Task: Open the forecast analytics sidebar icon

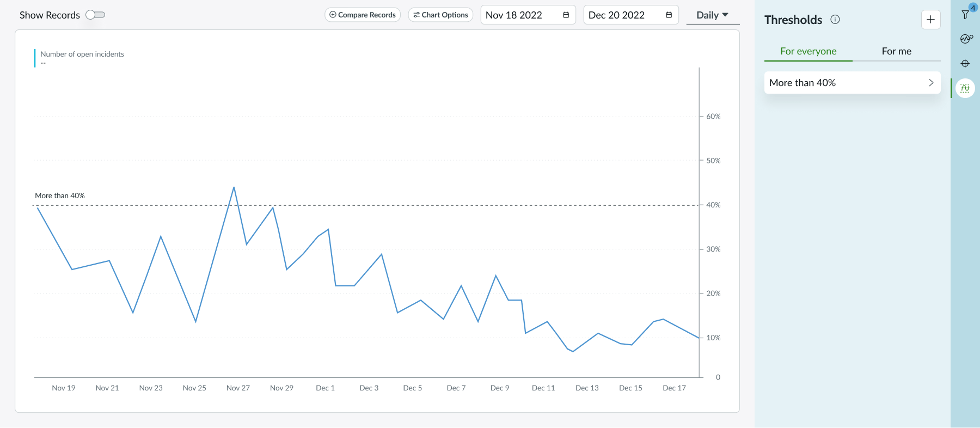Action: 966,39
